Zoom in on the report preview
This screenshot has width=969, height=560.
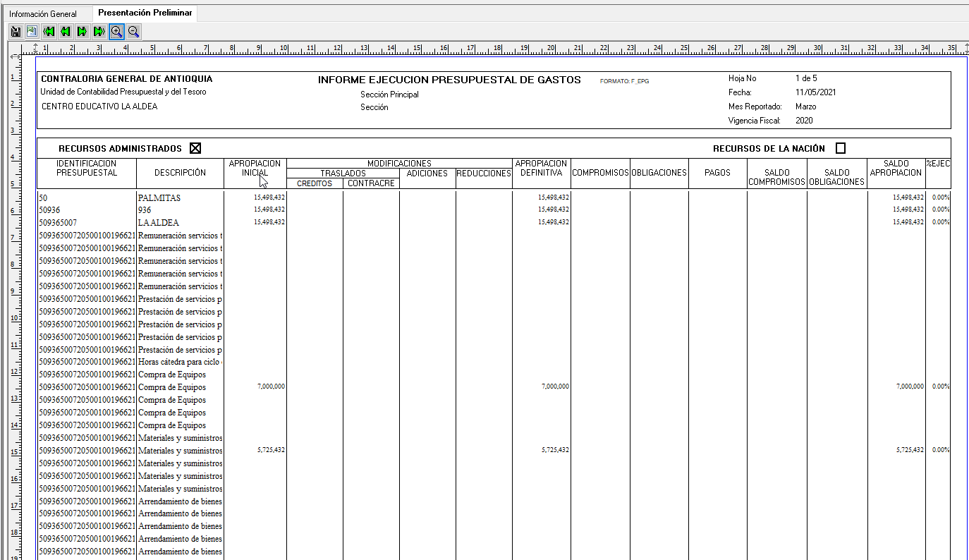pos(116,31)
